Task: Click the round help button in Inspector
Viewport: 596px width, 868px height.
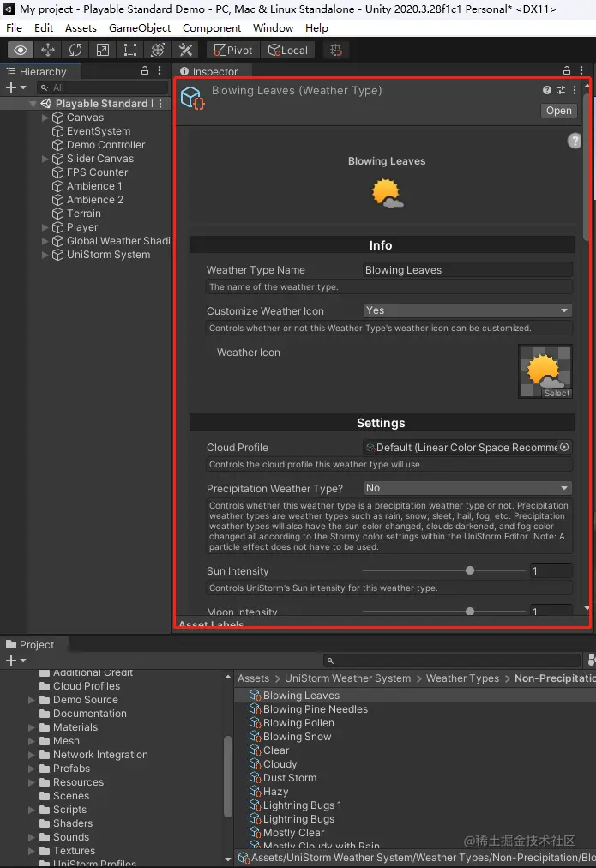Action: [575, 141]
